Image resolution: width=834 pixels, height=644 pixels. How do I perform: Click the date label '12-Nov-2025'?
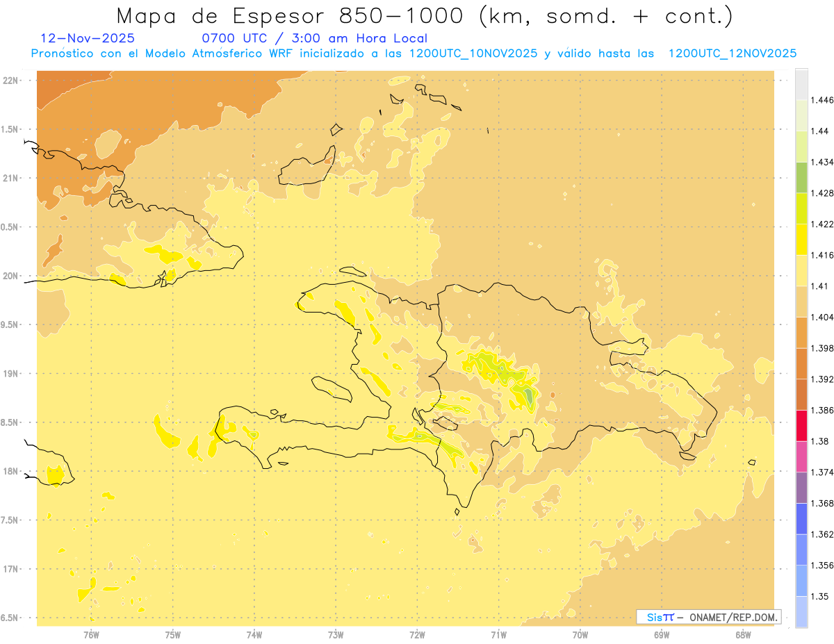88,39
